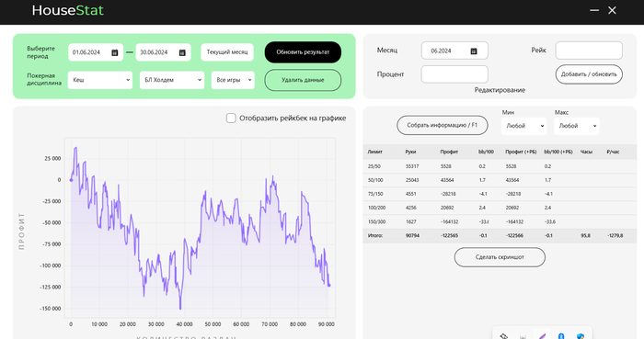Open calendar picker in the Месяц field

(x=474, y=51)
